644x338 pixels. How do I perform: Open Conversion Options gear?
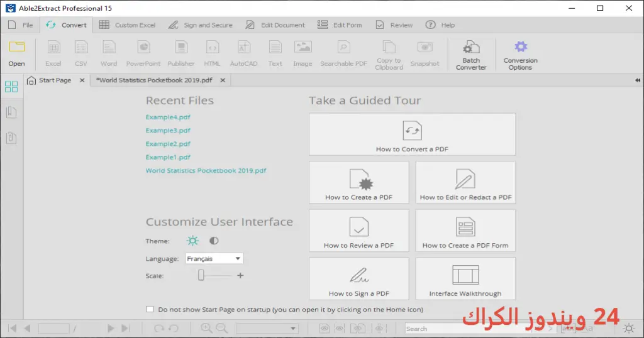tap(520, 46)
